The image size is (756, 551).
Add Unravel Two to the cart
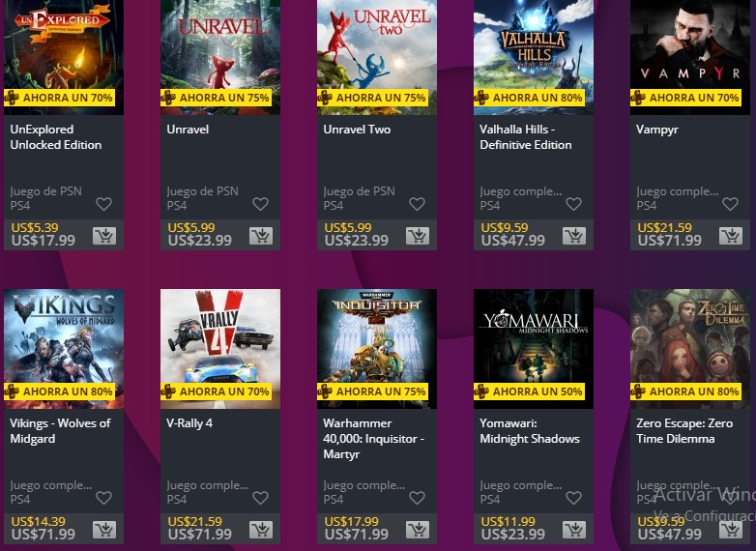tap(418, 236)
